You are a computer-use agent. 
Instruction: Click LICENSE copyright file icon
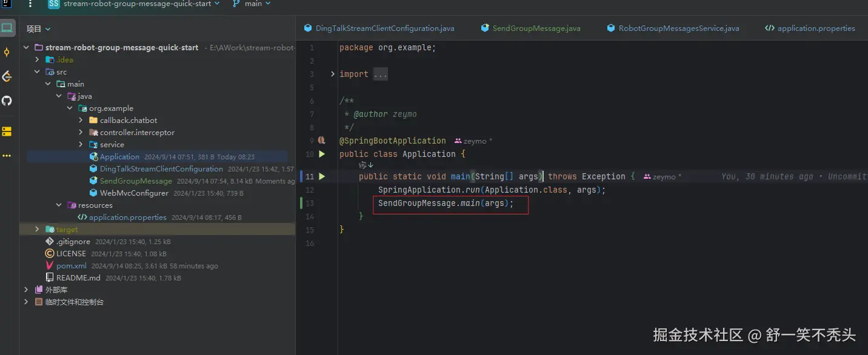tap(50, 253)
